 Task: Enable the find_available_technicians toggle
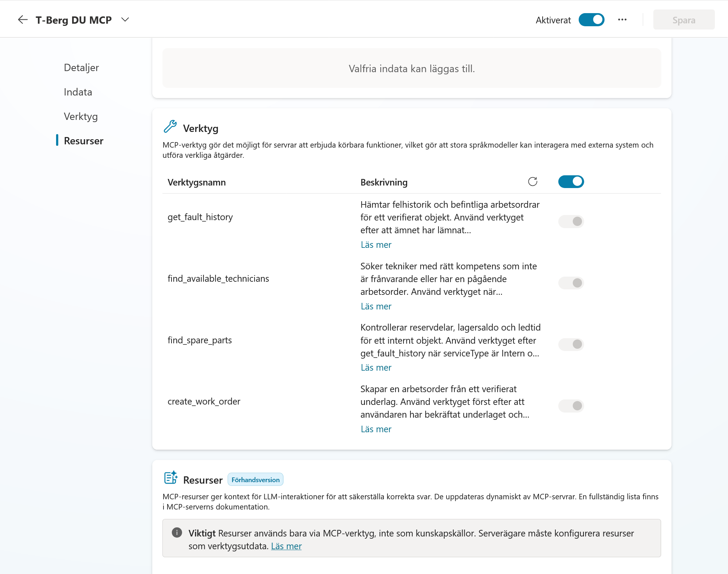[x=571, y=283]
